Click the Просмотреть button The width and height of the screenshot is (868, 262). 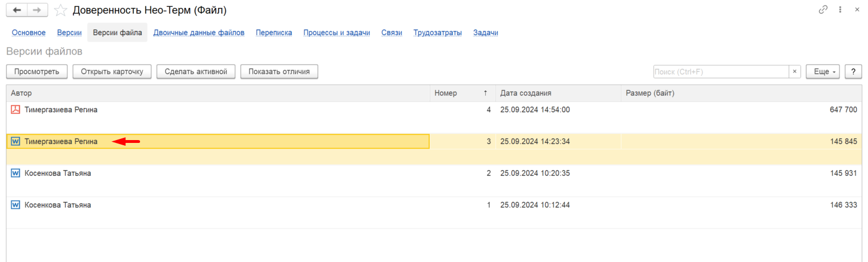point(37,71)
